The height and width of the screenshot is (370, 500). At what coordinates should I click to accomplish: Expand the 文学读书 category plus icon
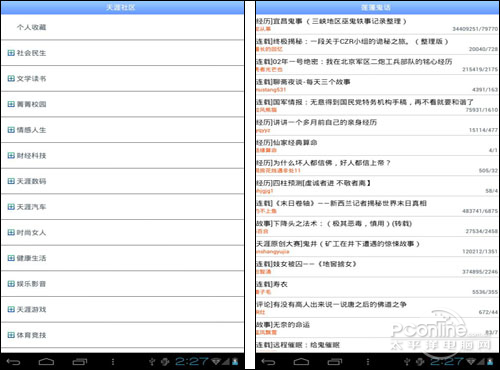pos(11,78)
